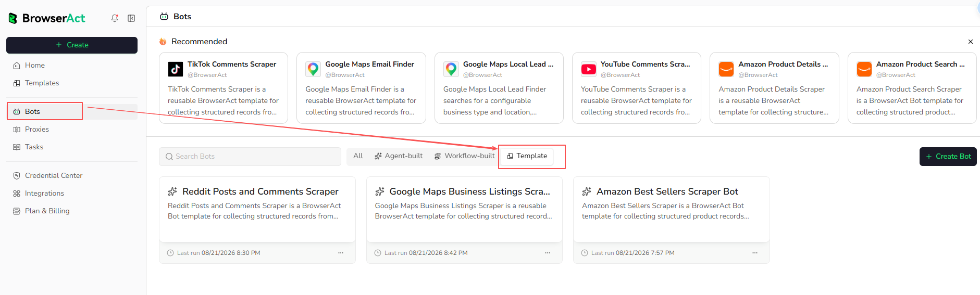
Task: Click Google Maps Local Lead pin icon
Action: [x=451, y=69]
